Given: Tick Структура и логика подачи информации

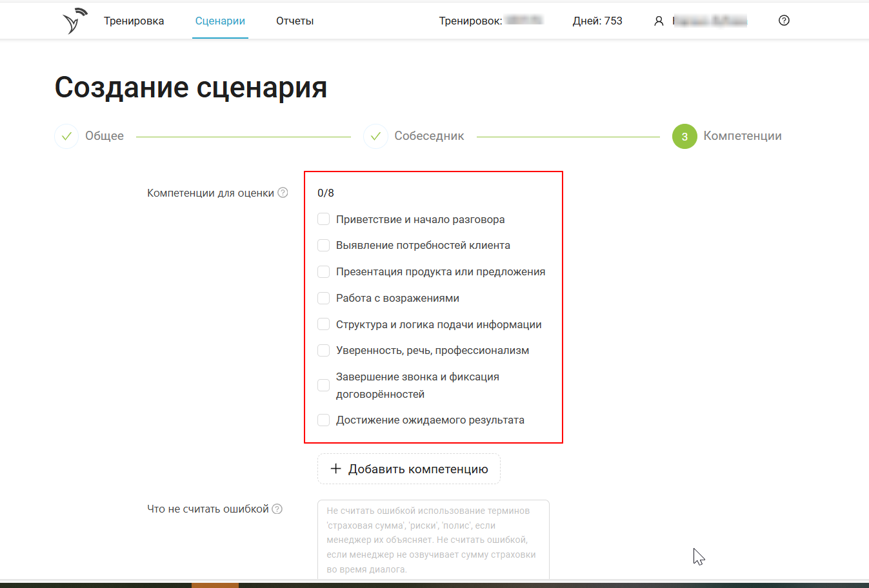Looking at the screenshot, I should [324, 324].
